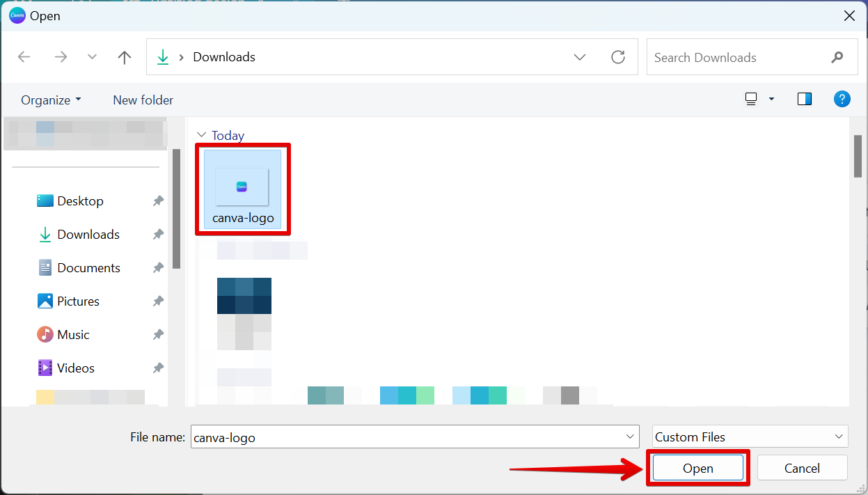Expand the File name suggestions dropdown
868x495 pixels.
point(630,437)
